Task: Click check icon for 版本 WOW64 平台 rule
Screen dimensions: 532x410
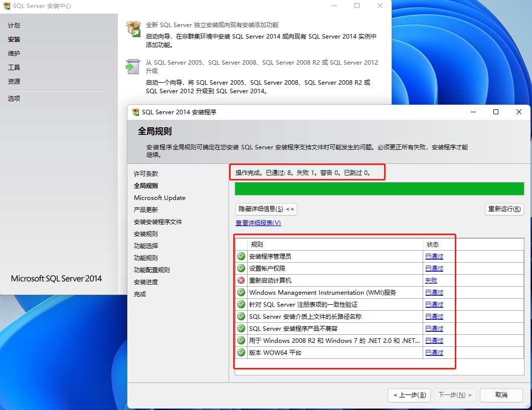Action: pyautogui.click(x=241, y=353)
